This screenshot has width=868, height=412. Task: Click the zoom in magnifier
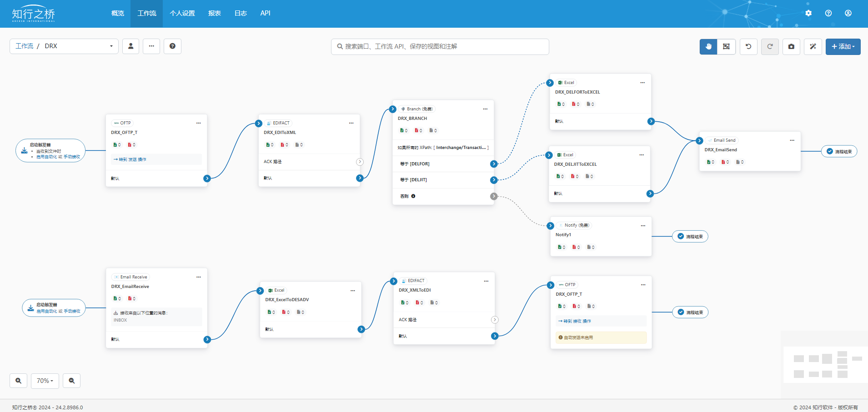(19, 381)
